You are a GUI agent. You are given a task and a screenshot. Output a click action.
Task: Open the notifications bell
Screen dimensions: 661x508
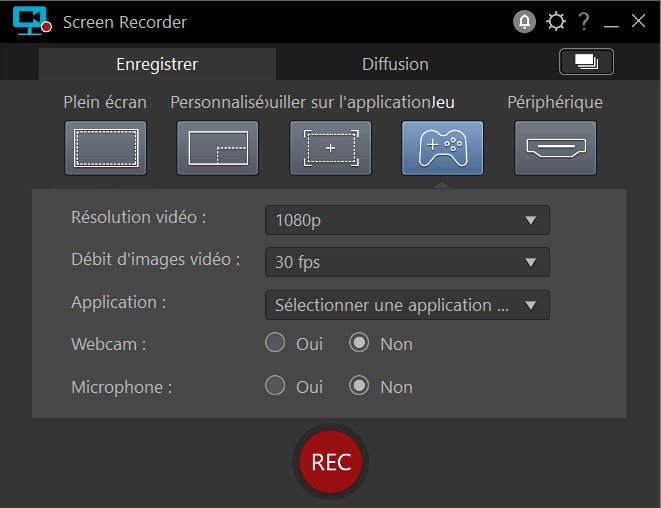(524, 21)
